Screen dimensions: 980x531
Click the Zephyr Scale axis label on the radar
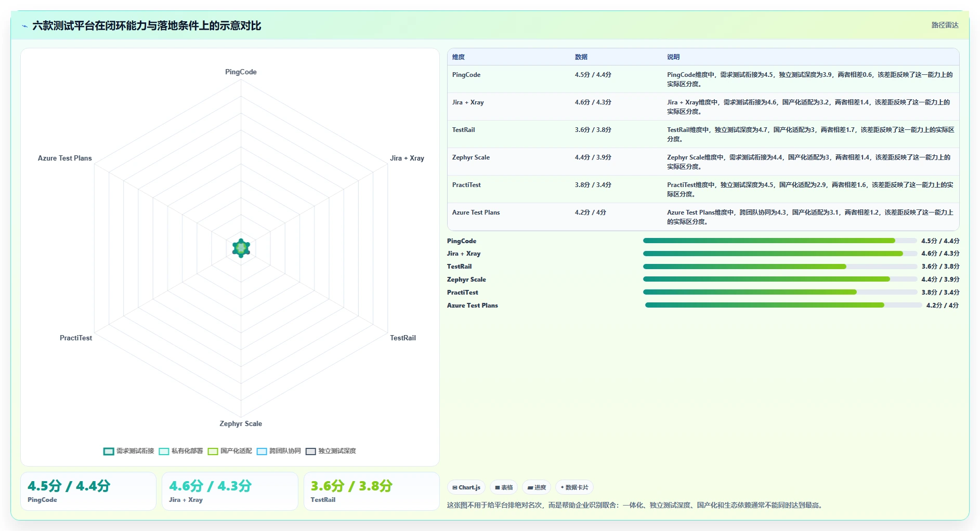coord(241,423)
